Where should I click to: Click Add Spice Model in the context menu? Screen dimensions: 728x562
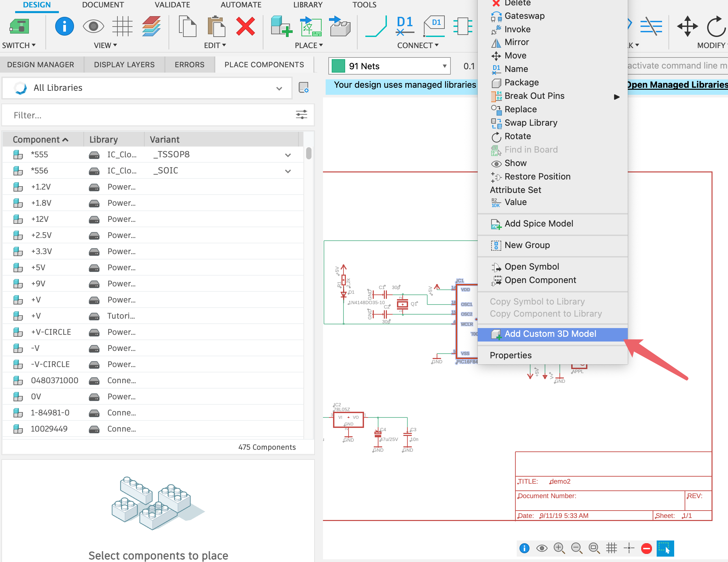(539, 223)
